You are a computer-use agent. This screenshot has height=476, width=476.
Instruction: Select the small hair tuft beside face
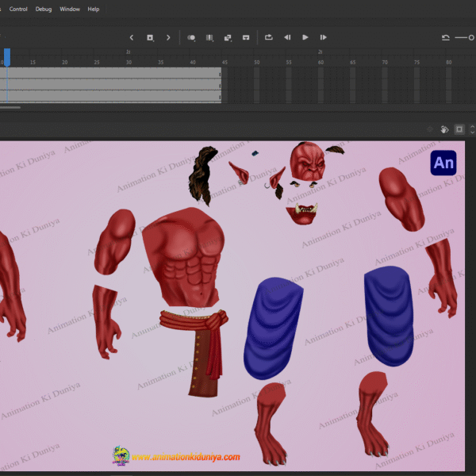(335, 150)
